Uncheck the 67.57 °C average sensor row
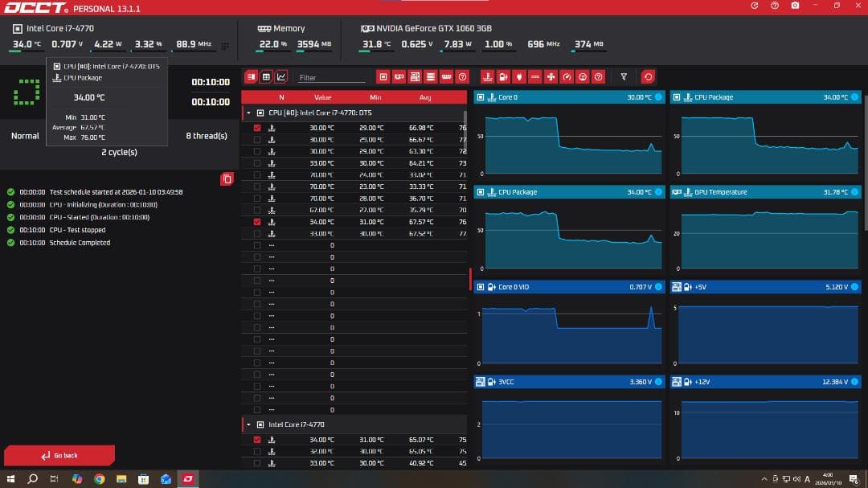Image resolution: width=868 pixels, height=488 pixels. pyautogui.click(x=257, y=222)
